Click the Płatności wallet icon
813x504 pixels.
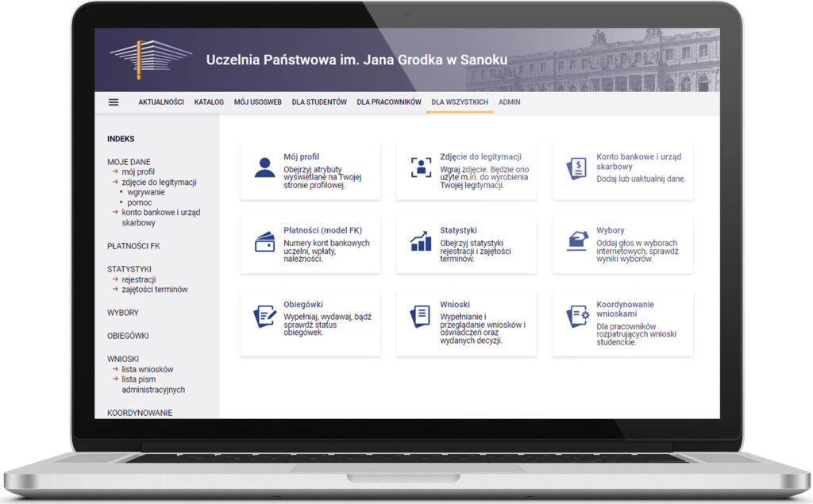coord(265,241)
